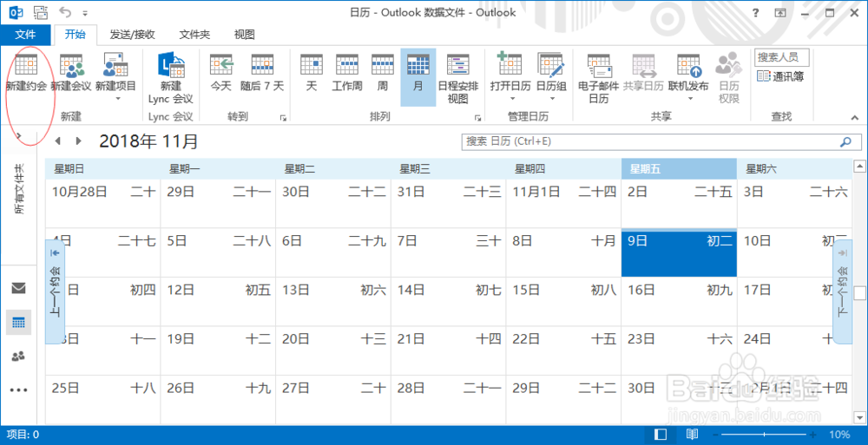
Task: Create a new appointment (新建约会)
Action: pos(26,73)
